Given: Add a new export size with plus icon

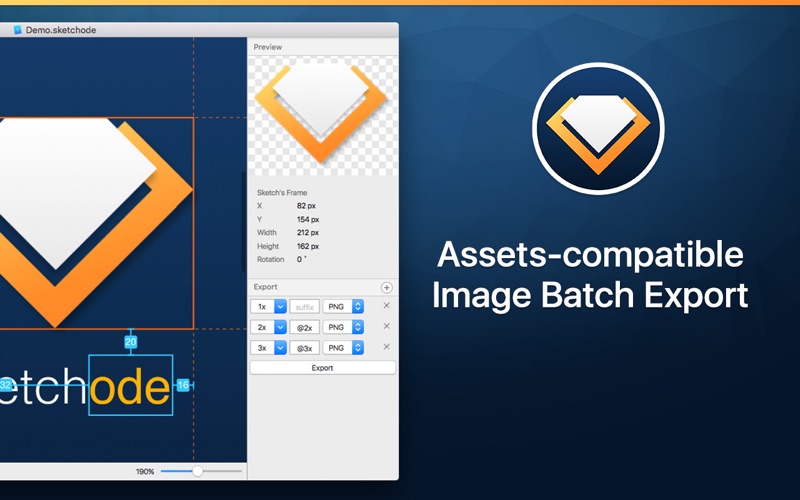Looking at the screenshot, I should (x=386, y=288).
